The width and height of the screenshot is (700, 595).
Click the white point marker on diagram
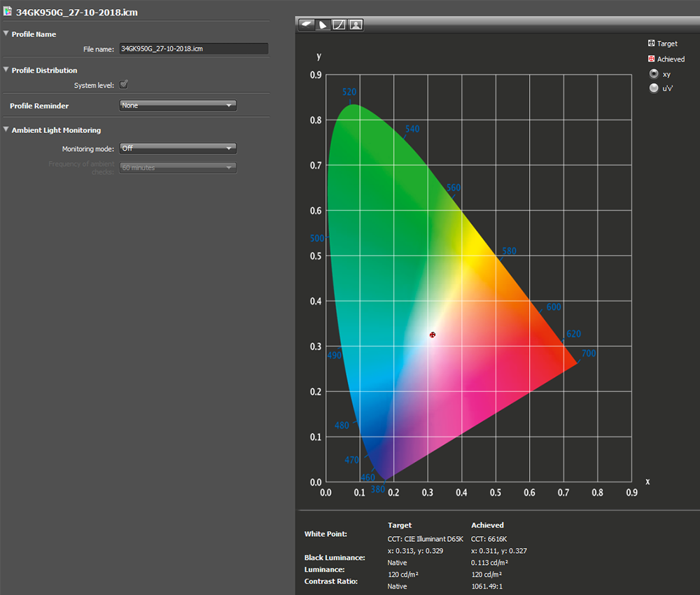coord(433,335)
